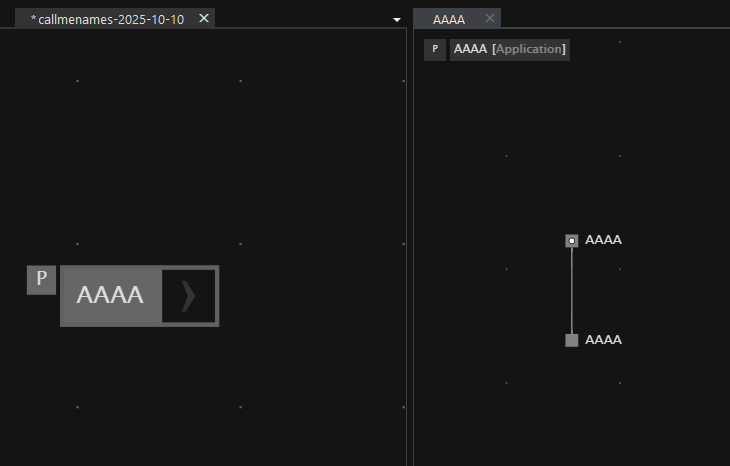730x466 pixels.
Task: Activate the AAAA tab in the right pane
Action: [x=449, y=19]
